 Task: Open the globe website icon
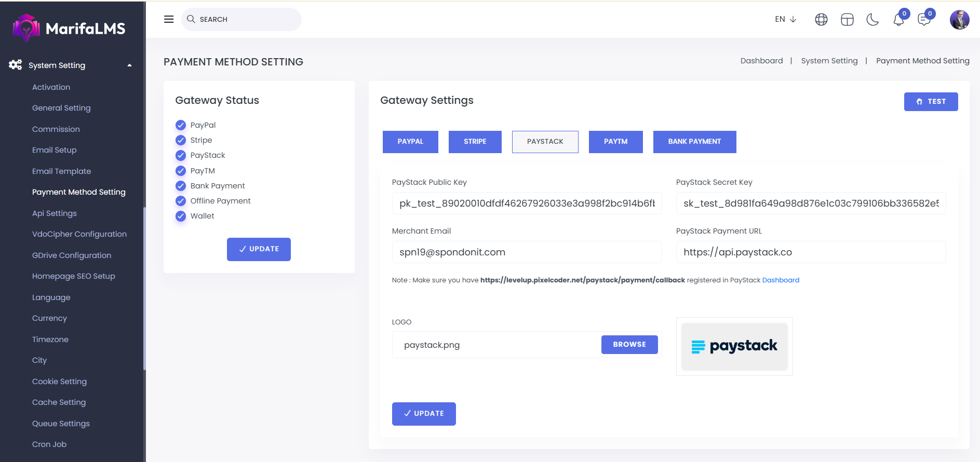pos(821,20)
